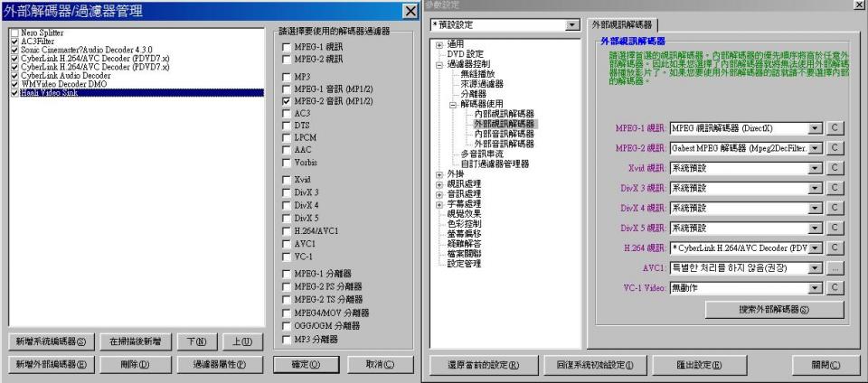Enable the AC3 checkbox

point(286,113)
